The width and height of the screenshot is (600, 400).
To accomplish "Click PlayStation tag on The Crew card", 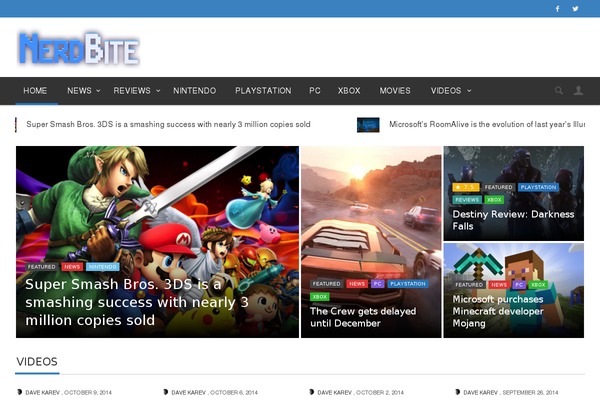I will [408, 284].
